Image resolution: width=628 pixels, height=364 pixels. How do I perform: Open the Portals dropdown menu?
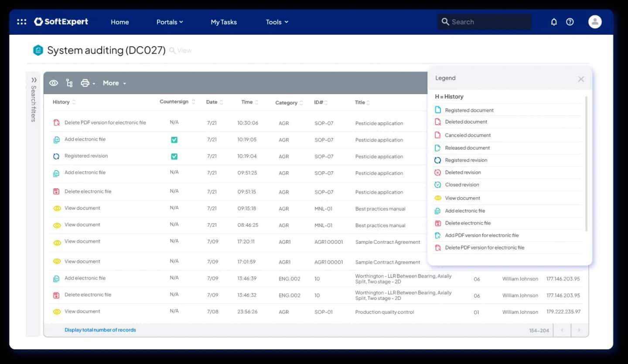click(170, 22)
